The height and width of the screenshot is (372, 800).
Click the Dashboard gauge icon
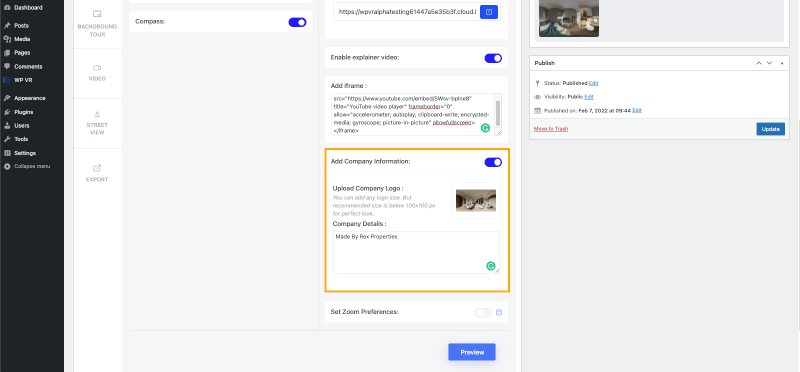tap(7, 8)
